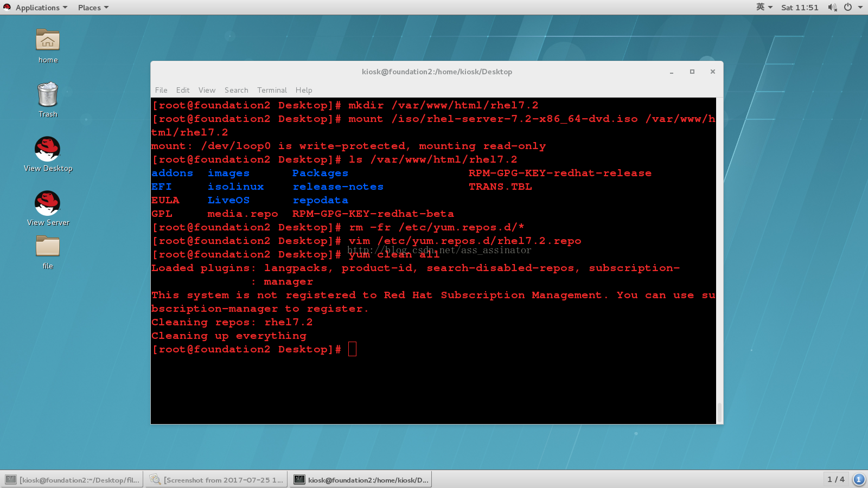Click the 'mkdir /var/www/html/rhel7.2' command line
Viewport: 868px width, 488px height.
443,105
